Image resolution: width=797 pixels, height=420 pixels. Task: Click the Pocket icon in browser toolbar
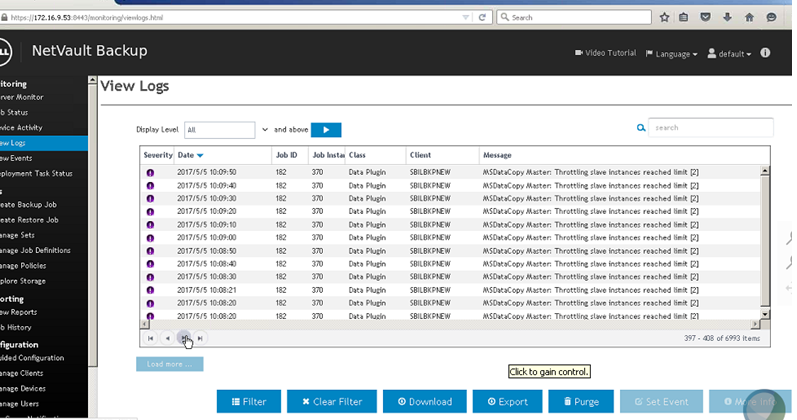coord(706,17)
